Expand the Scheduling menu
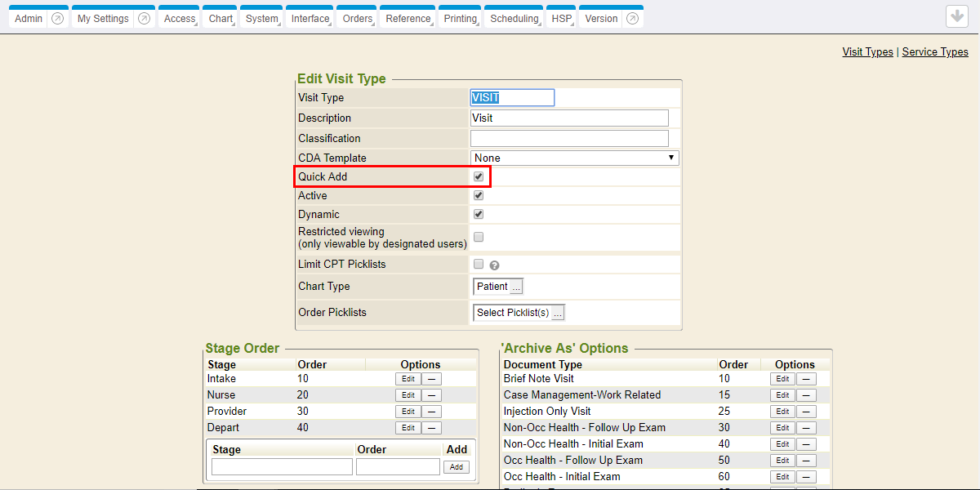Image resolution: width=980 pixels, height=490 pixels. click(514, 19)
